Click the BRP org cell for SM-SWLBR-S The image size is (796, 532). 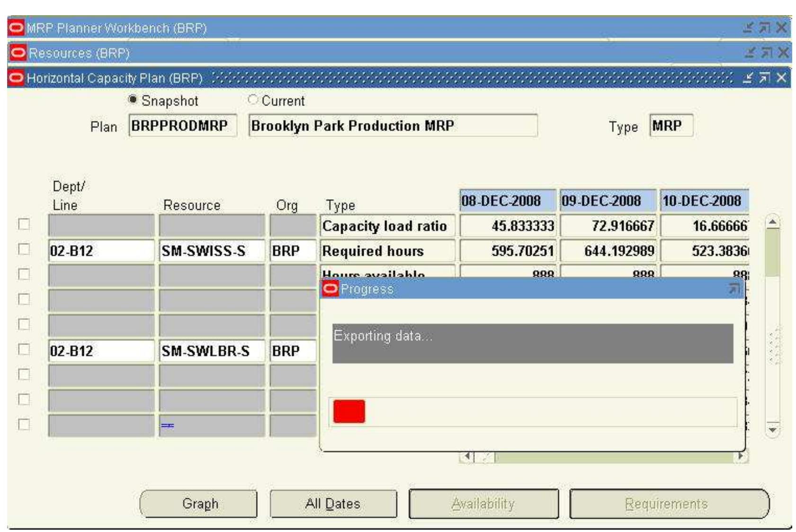click(x=293, y=351)
